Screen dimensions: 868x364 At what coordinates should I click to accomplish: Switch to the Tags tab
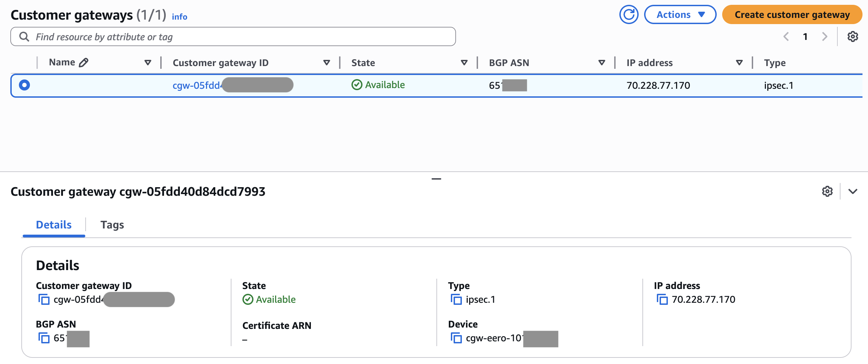click(112, 225)
